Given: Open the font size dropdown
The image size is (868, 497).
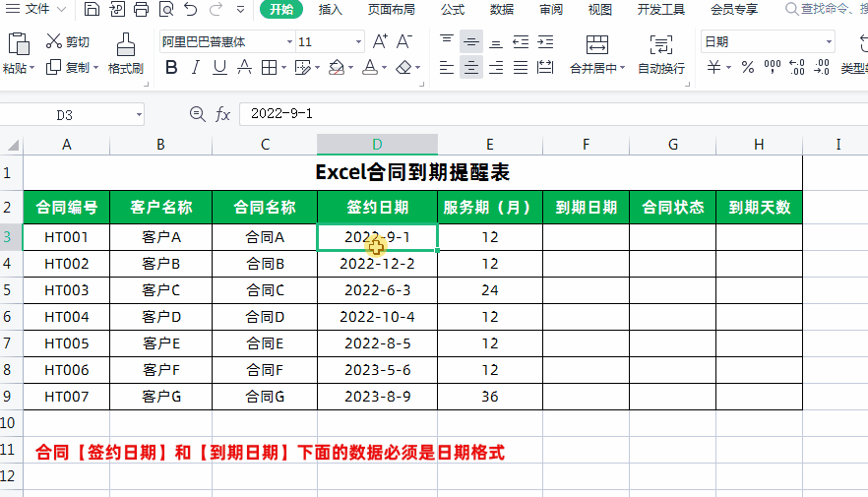Looking at the screenshot, I should tap(358, 42).
